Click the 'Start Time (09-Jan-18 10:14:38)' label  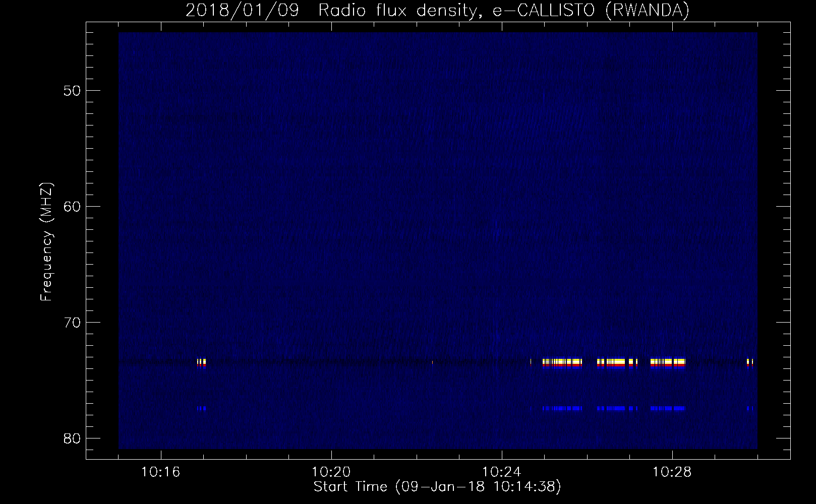point(437,487)
